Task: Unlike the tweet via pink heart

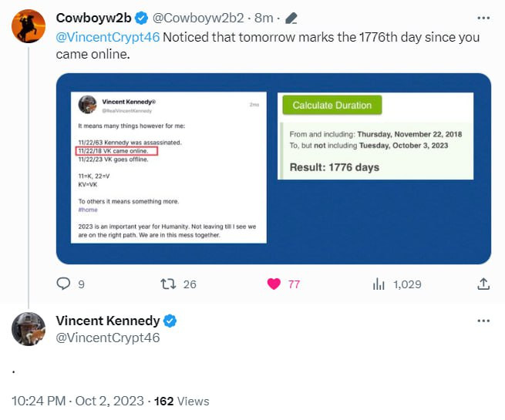Action: coord(274,284)
